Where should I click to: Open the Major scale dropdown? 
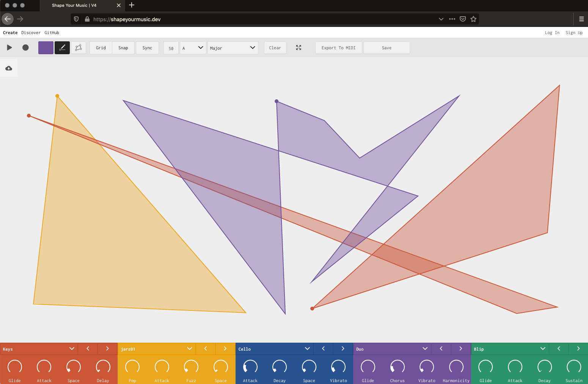click(233, 48)
